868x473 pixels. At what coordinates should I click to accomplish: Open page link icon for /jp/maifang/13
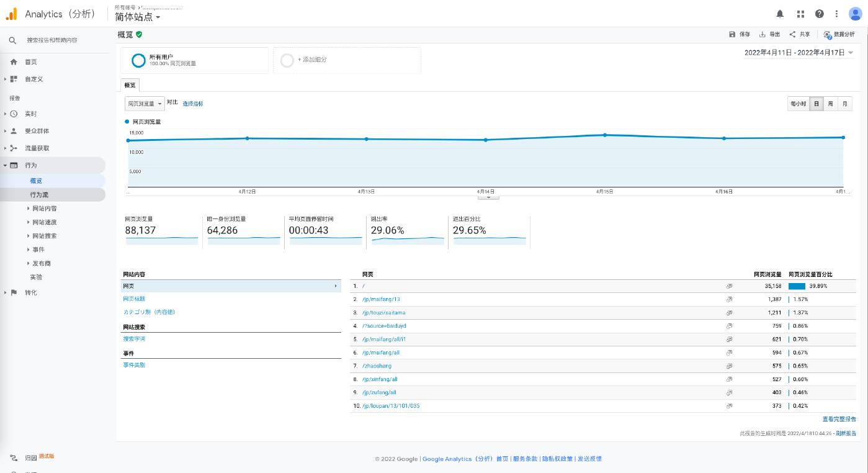coord(729,299)
